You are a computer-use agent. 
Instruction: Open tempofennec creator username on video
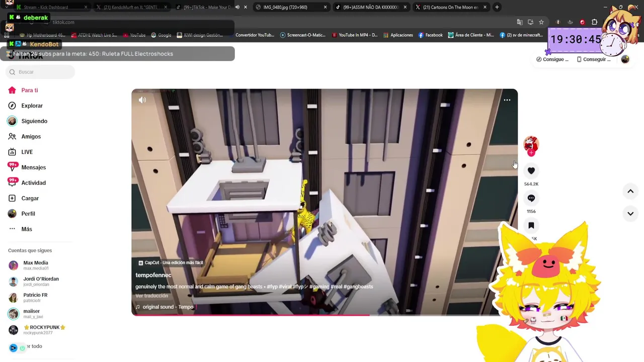coord(153,275)
